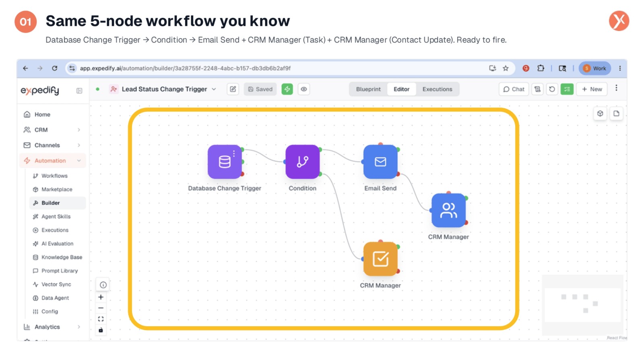
Task: Click the expedify logo
Action: pyautogui.click(x=40, y=90)
